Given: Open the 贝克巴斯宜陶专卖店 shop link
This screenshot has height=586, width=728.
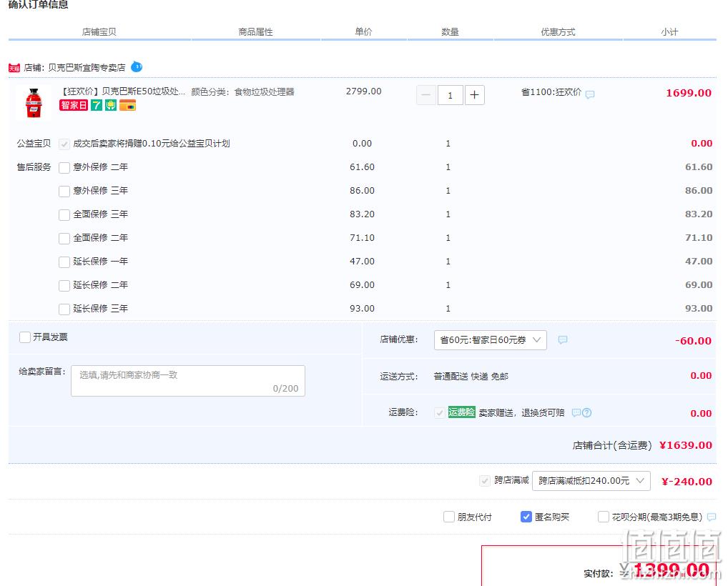Looking at the screenshot, I should point(87,68).
